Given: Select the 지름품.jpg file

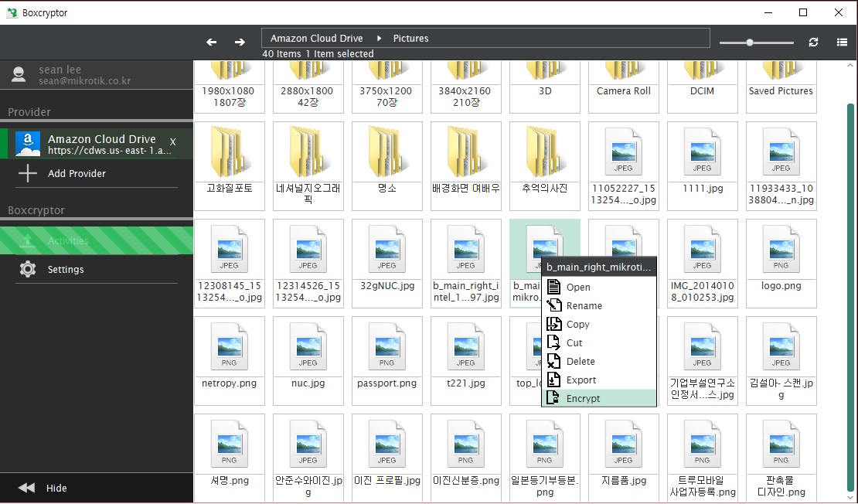Looking at the screenshot, I should click(x=623, y=458).
